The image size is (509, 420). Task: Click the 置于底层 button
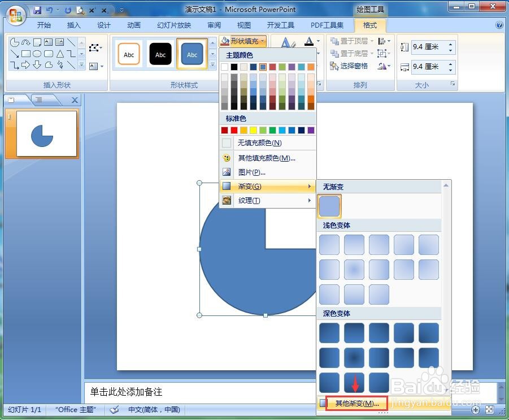pyautogui.click(x=349, y=53)
